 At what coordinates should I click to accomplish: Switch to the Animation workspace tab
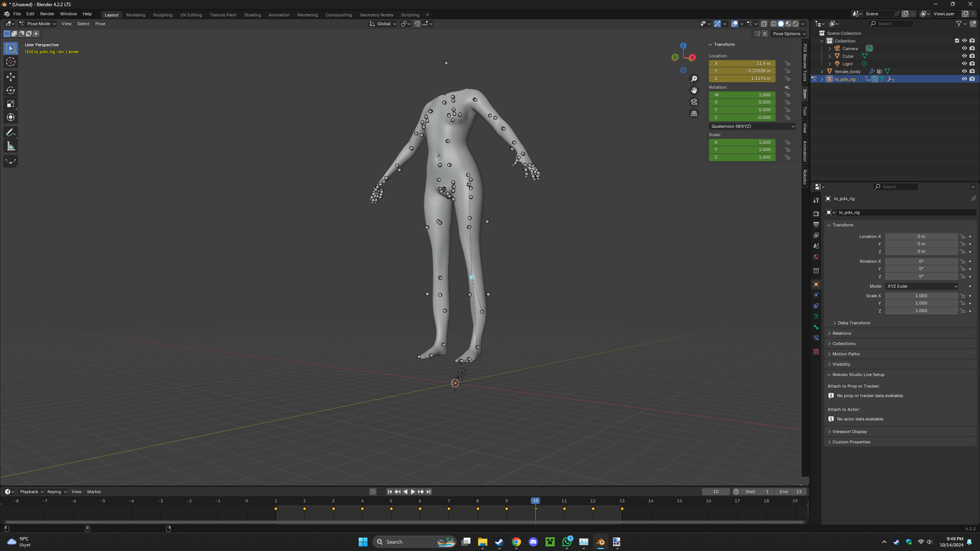pos(279,15)
